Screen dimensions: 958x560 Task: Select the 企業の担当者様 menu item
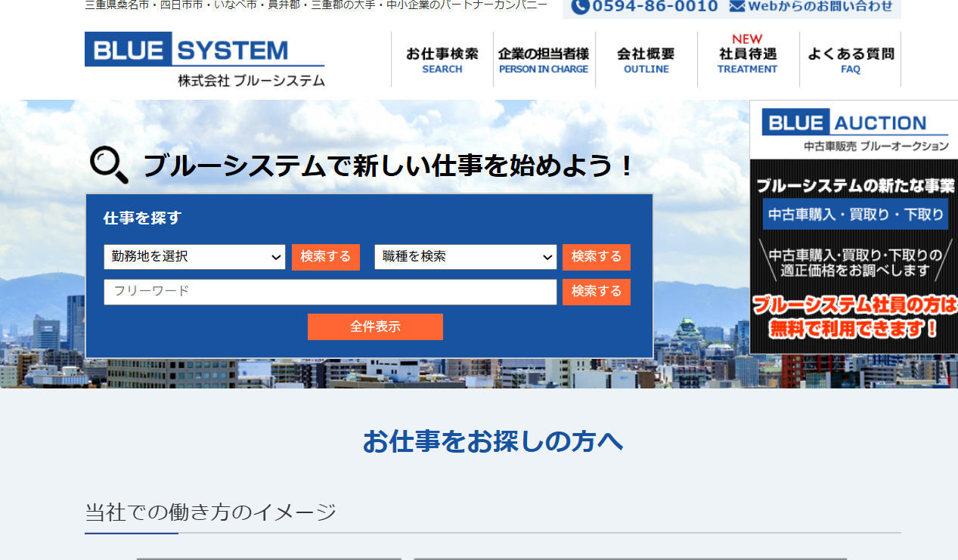pyautogui.click(x=544, y=59)
